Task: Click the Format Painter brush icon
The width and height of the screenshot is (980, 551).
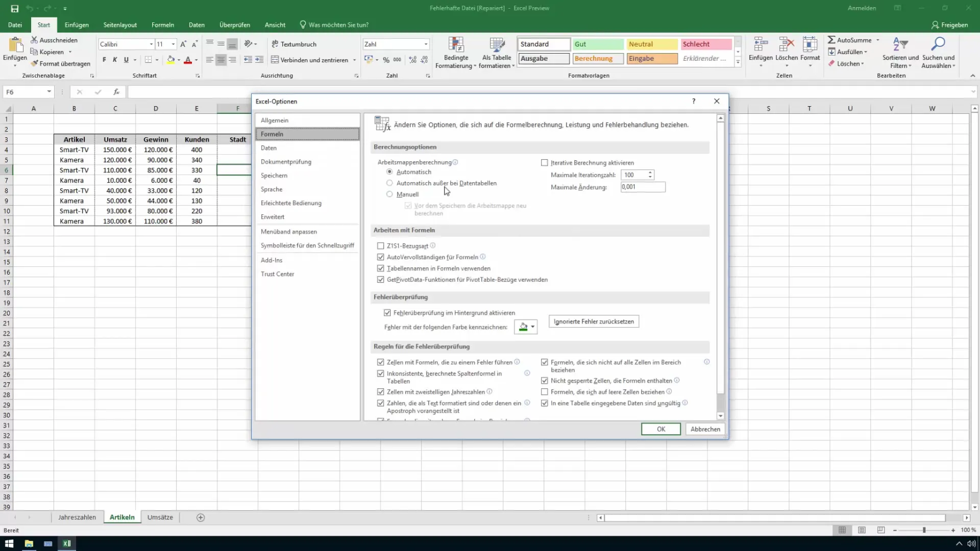Action: click(34, 64)
